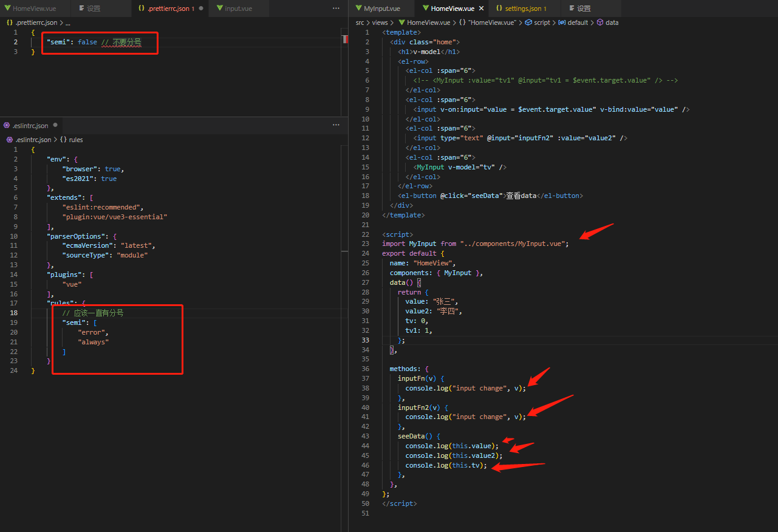This screenshot has width=778, height=532.
Task: Open more actions menu for top-left editor group
Action: point(336,9)
